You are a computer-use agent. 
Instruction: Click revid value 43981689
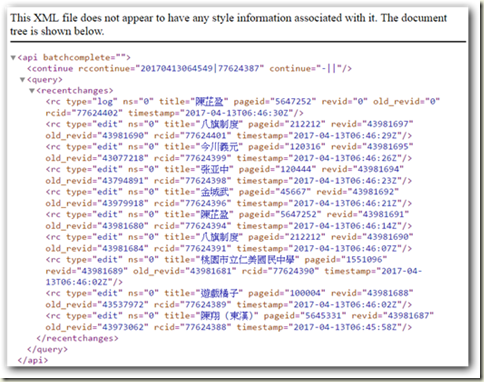(x=102, y=271)
